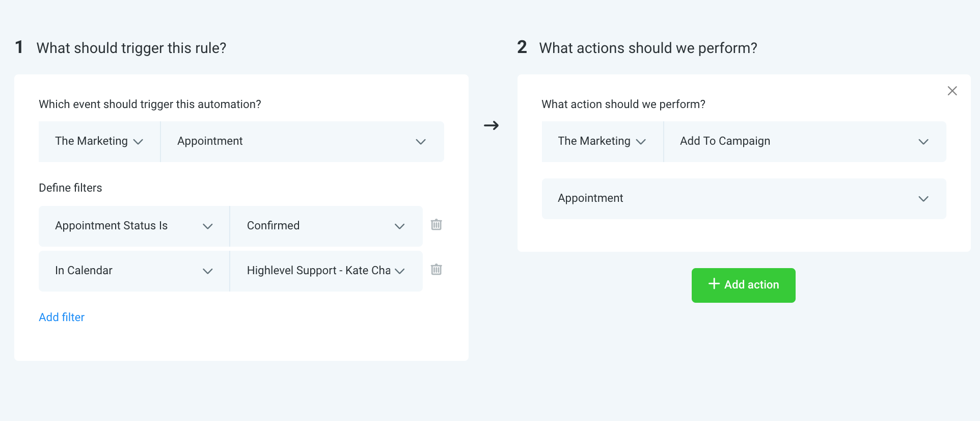Click the arrow between trigger and action

(491, 125)
